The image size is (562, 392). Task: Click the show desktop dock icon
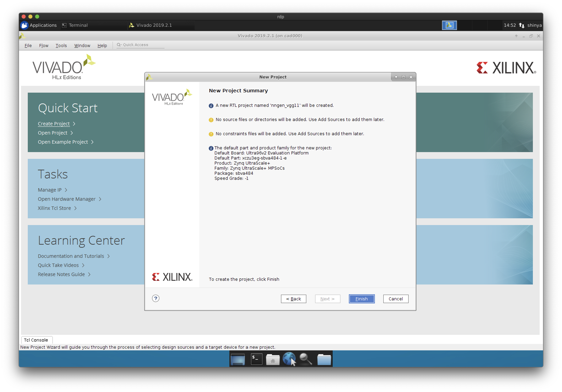[x=238, y=359]
